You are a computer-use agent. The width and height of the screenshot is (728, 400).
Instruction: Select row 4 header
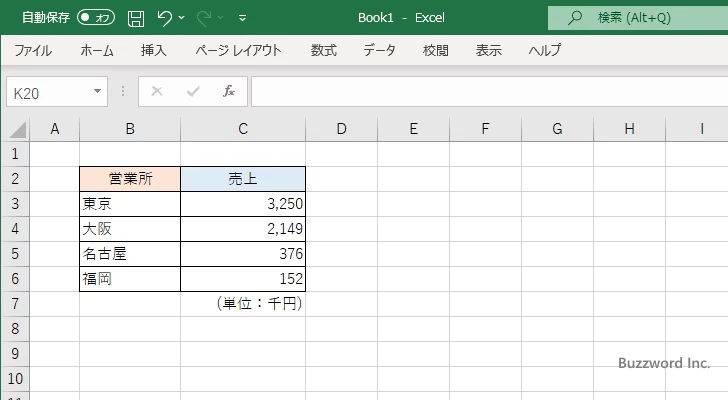pyautogui.click(x=15, y=229)
